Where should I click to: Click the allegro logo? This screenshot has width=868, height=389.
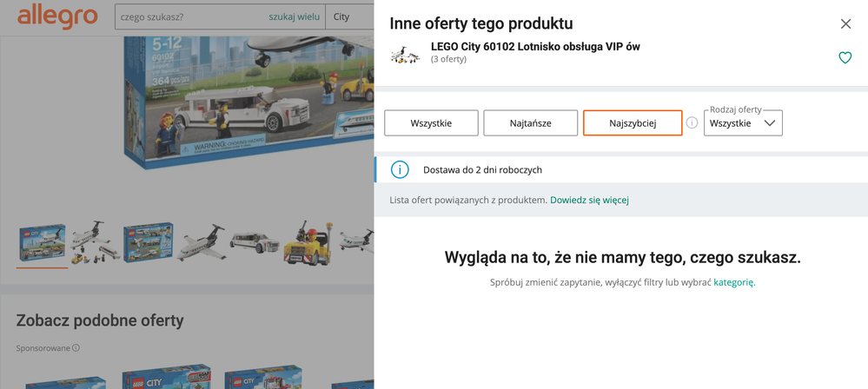point(57,16)
